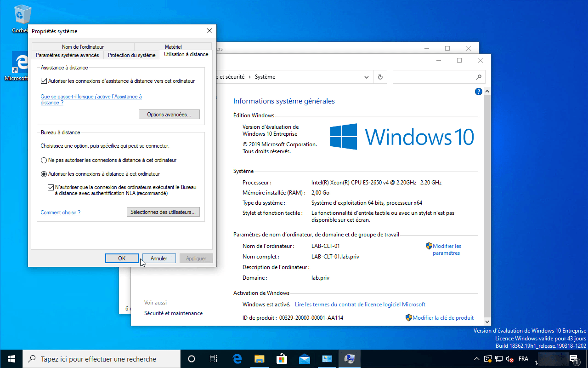Open the Help question mark icon
The image size is (588, 368).
coord(478,92)
